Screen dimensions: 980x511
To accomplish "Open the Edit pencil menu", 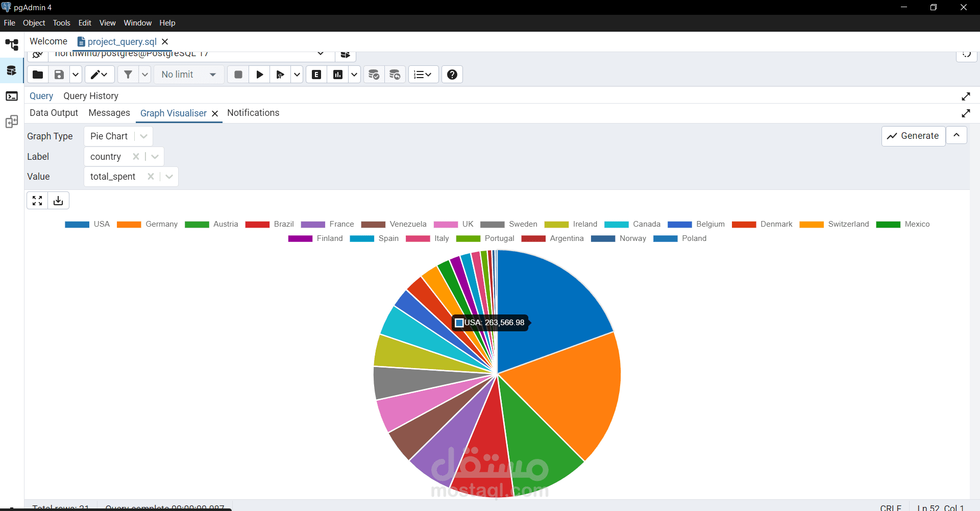I will (x=100, y=75).
